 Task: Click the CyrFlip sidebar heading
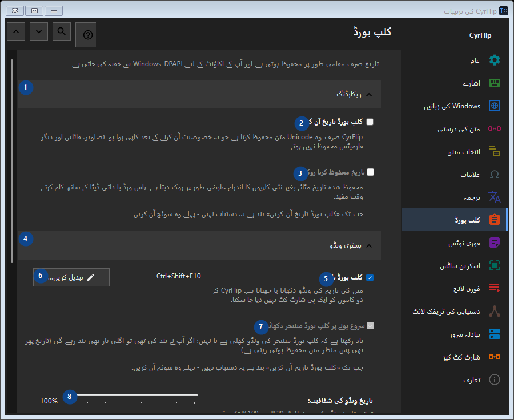[x=480, y=35]
